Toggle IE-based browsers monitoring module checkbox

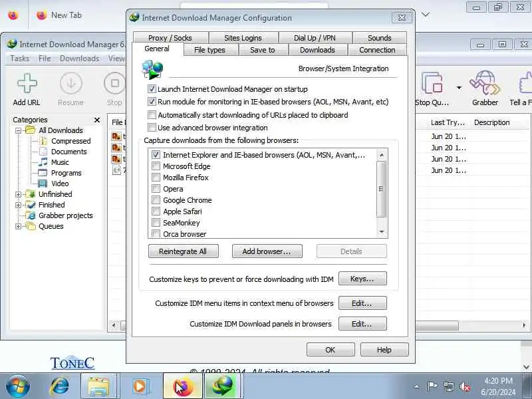pos(152,102)
